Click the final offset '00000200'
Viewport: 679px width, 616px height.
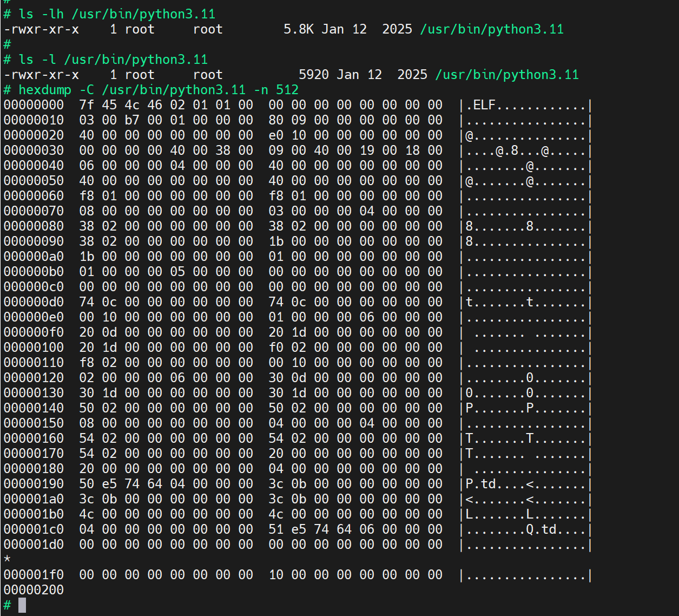click(34, 590)
